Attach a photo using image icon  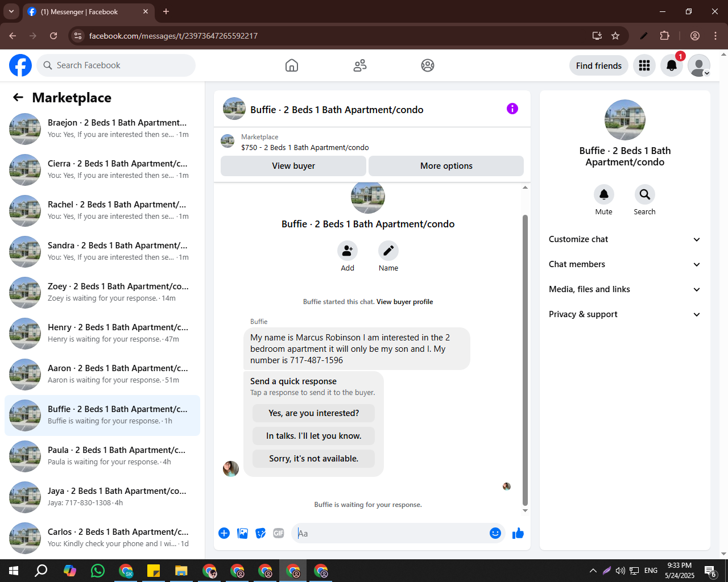[242, 533]
